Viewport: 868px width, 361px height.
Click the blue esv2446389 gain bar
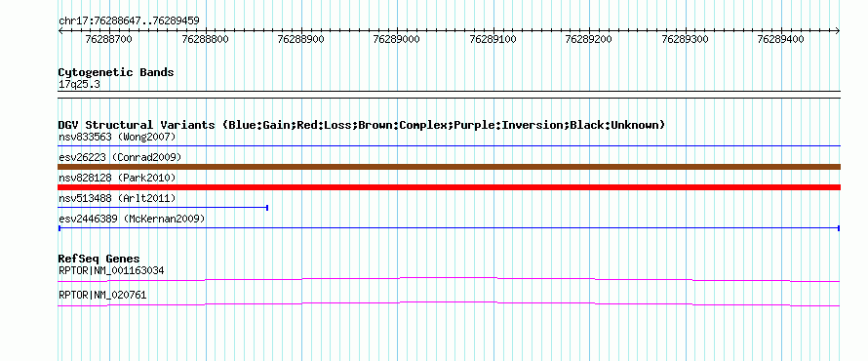click(450, 228)
